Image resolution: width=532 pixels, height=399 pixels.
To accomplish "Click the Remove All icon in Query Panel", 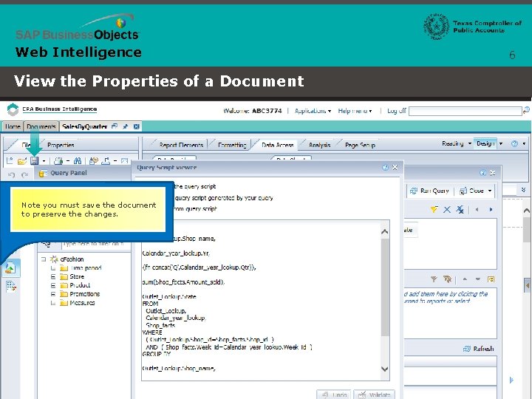I will 460,209.
